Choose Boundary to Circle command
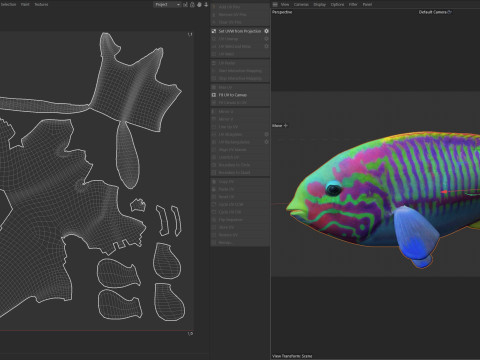The width and height of the screenshot is (480, 360). (x=240, y=165)
